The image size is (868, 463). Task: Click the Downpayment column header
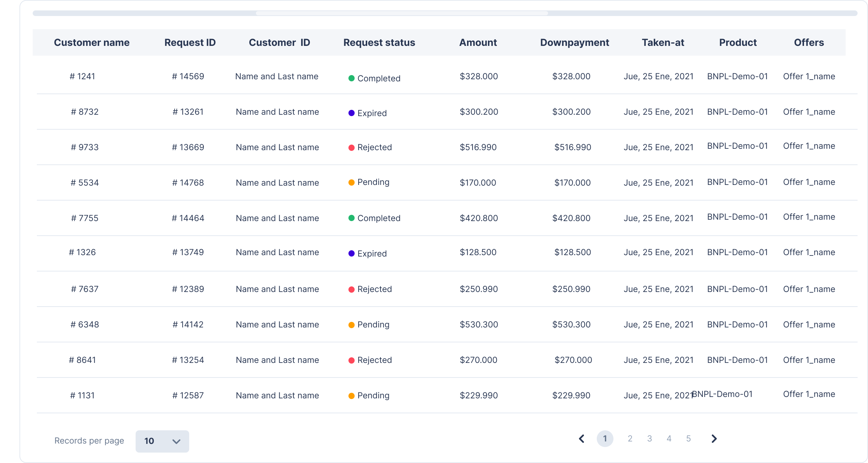click(x=574, y=42)
